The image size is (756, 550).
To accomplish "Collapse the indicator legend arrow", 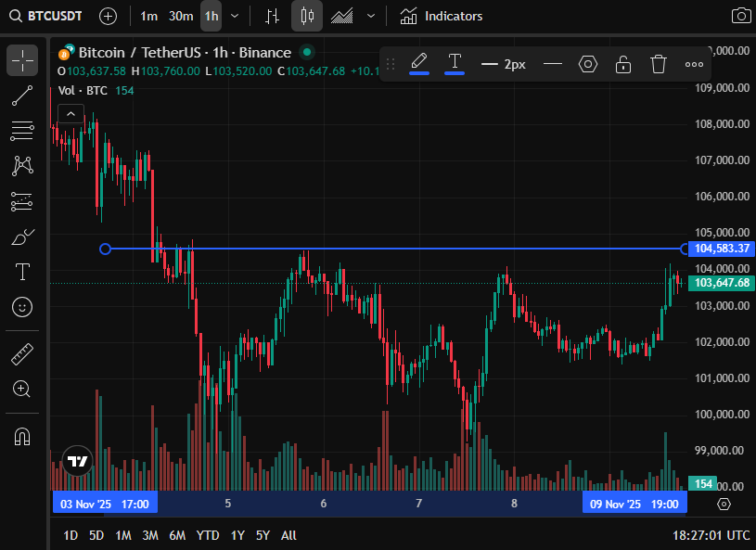I will [70, 114].
